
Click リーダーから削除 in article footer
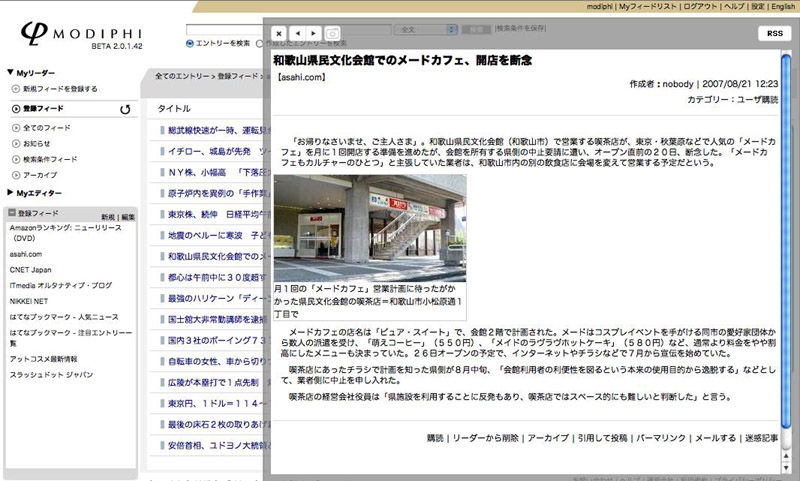pyautogui.click(x=485, y=438)
